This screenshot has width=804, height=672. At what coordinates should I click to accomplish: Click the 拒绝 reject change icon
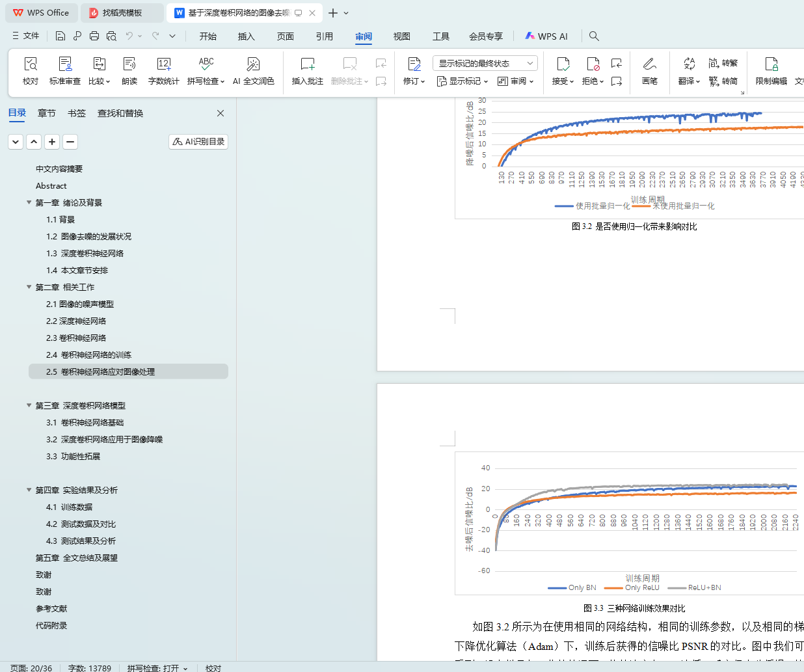click(x=593, y=64)
